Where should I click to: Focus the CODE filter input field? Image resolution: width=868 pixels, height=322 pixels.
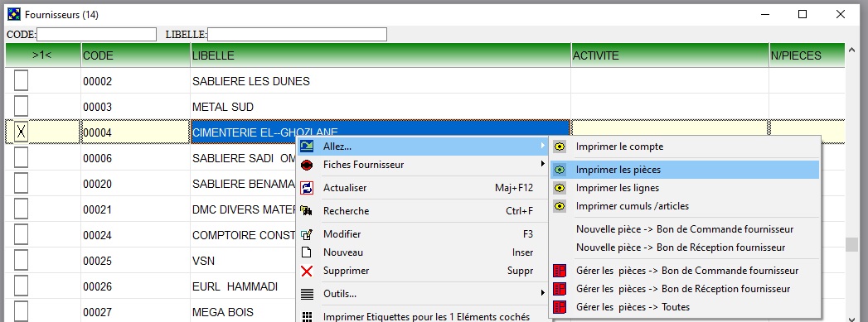pyautogui.click(x=97, y=34)
